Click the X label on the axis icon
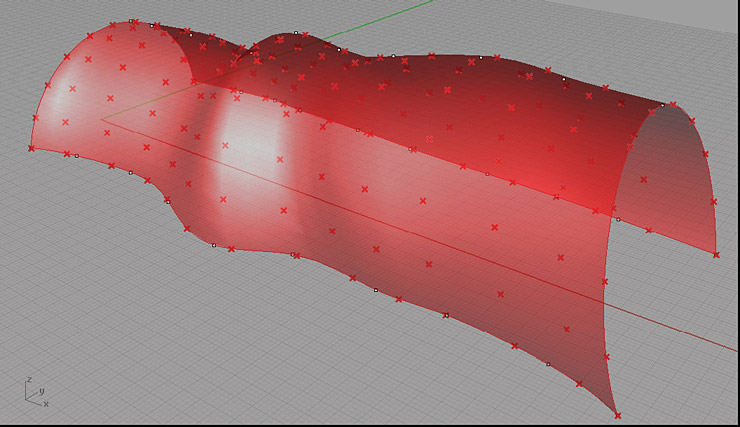The height and width of the screenshot is (427, 740). click(46, 403)
